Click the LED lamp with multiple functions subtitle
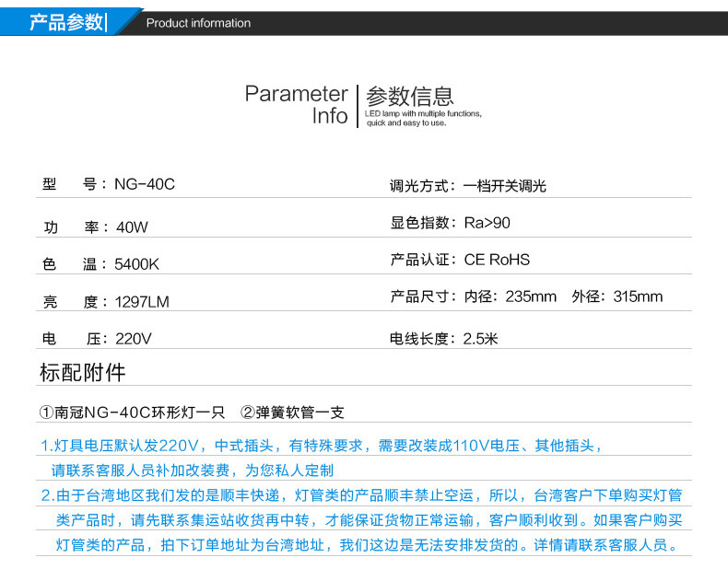728x581 pixels. point(423,119)
